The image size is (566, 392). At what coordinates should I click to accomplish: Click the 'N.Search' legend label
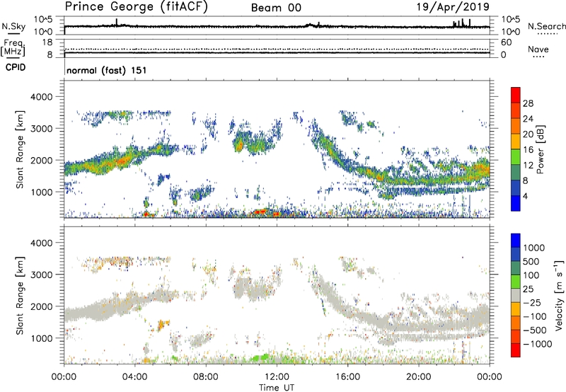546,26
